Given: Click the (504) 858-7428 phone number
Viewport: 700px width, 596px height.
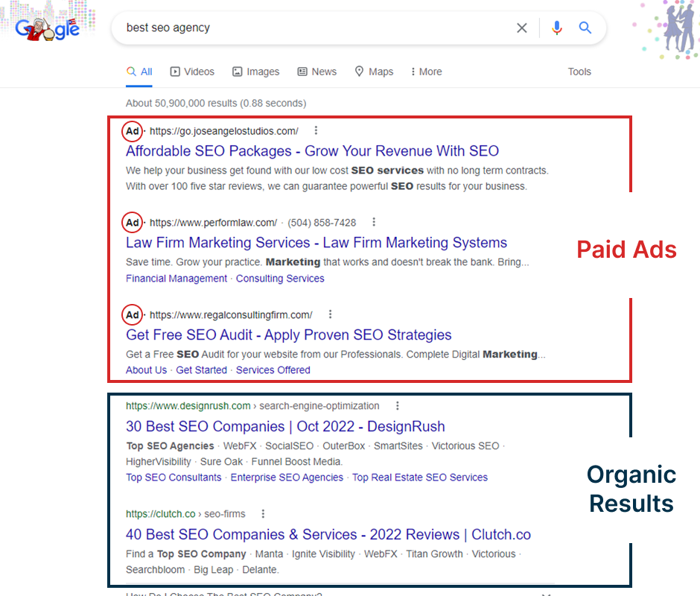Looking at the screenshot, I should tap(322, 223).
